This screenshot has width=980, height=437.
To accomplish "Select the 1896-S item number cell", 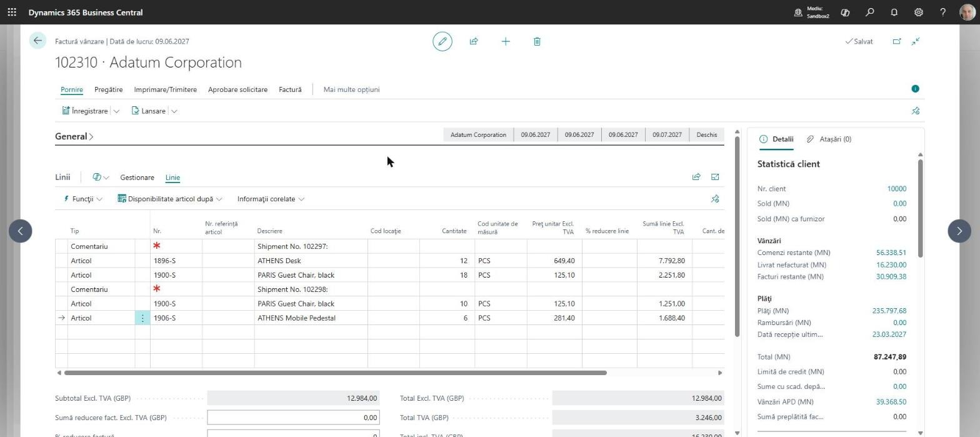I will click(x=176, y=261).
